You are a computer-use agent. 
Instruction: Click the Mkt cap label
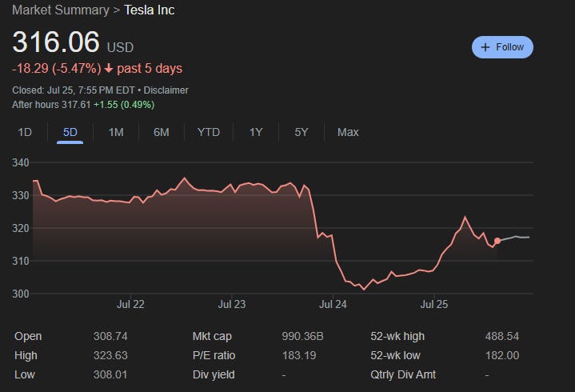(212, 336)
